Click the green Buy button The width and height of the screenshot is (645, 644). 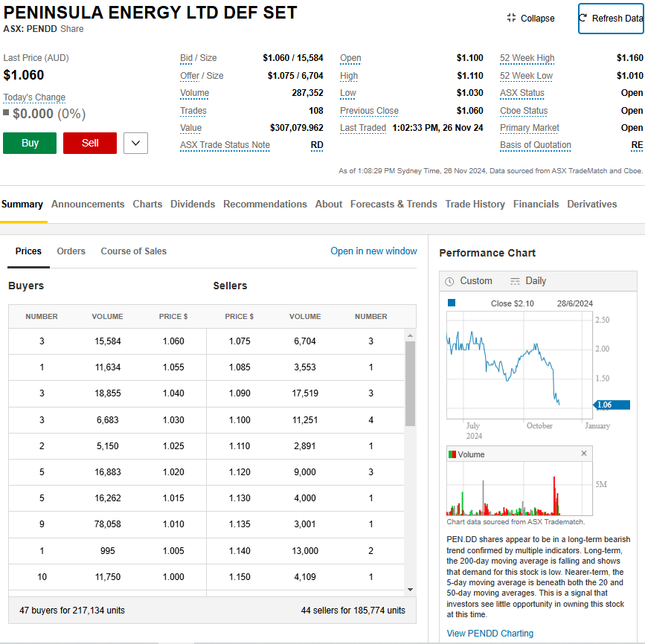[30, 143]
